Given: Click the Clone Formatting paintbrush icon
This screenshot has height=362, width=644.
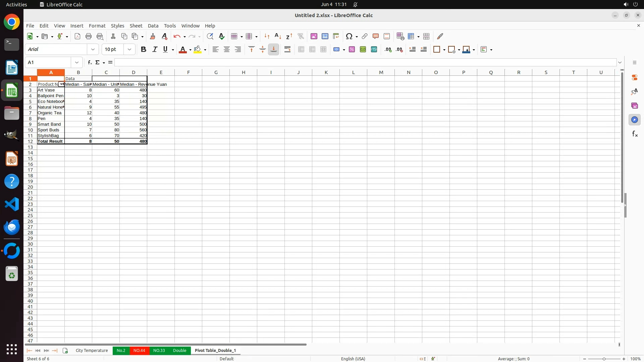Looking at the screenshot, I should (153, 36).
